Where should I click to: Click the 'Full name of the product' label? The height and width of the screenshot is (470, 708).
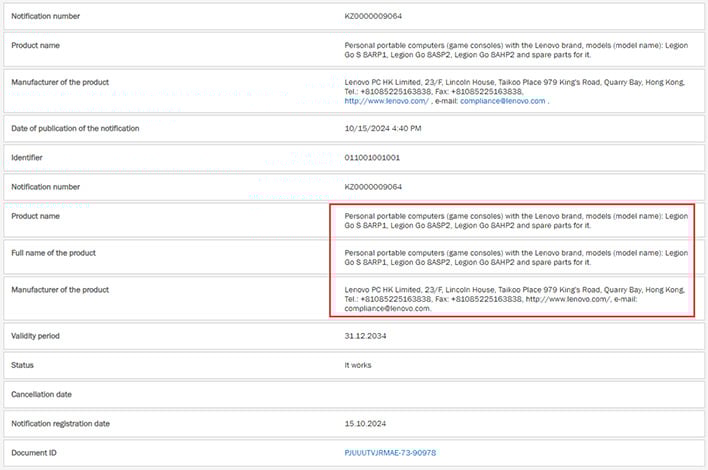tap(53, 253)
